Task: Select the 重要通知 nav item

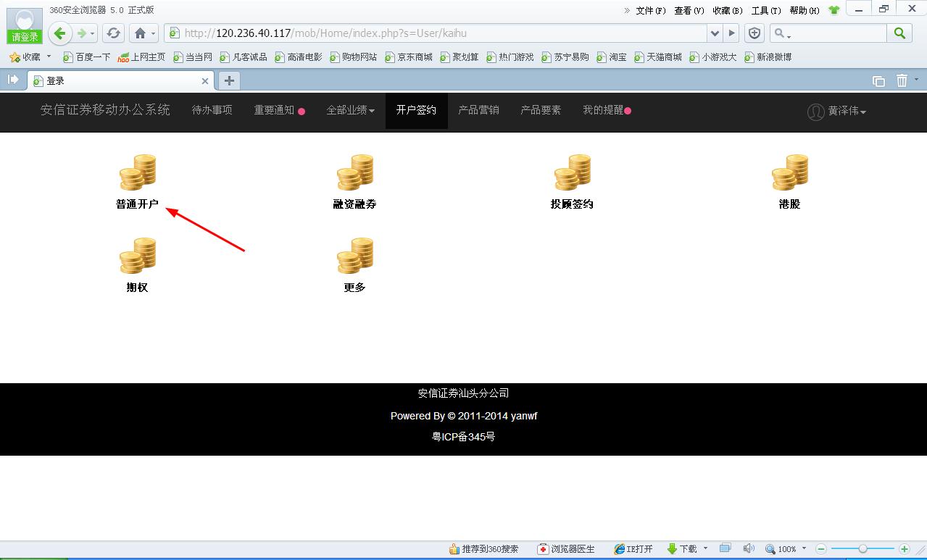Action: click(279, 110)
